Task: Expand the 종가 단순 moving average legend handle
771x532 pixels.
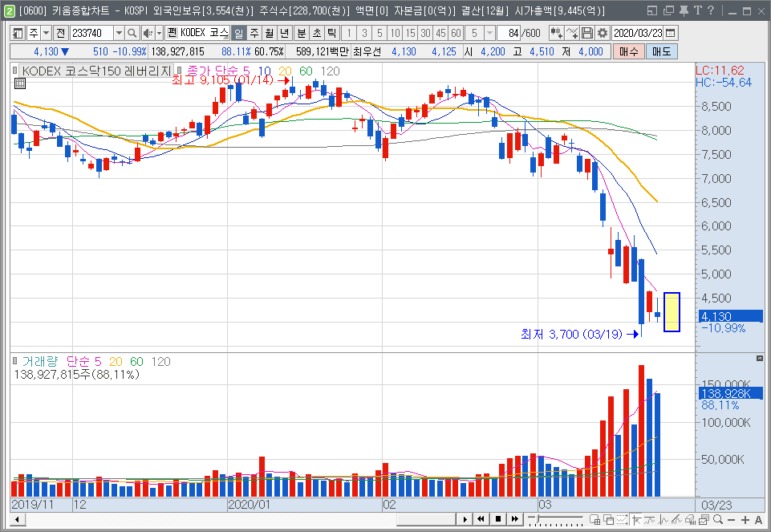Action: (x=179, y=70)
